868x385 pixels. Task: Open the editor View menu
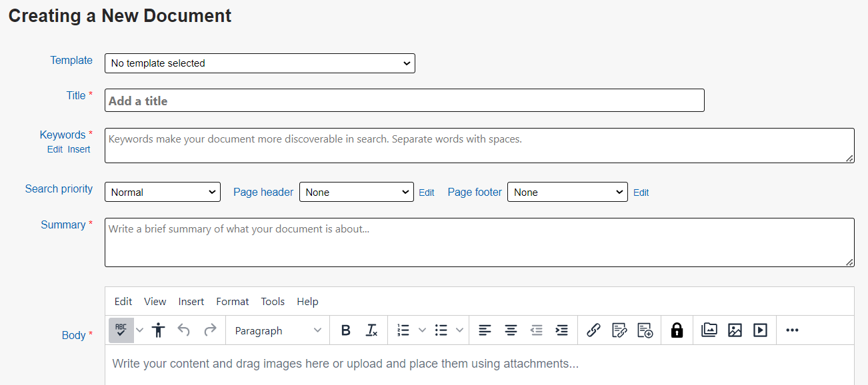pos(155,302)
